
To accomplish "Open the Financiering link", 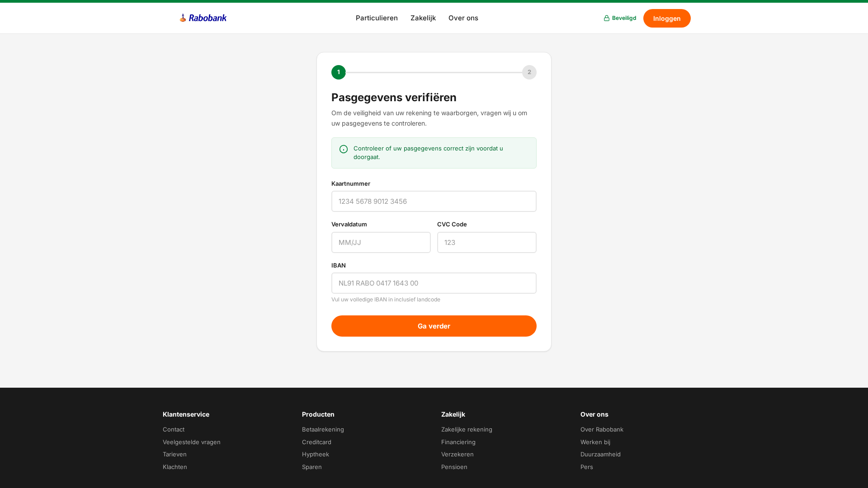I will tap(458, 442).
